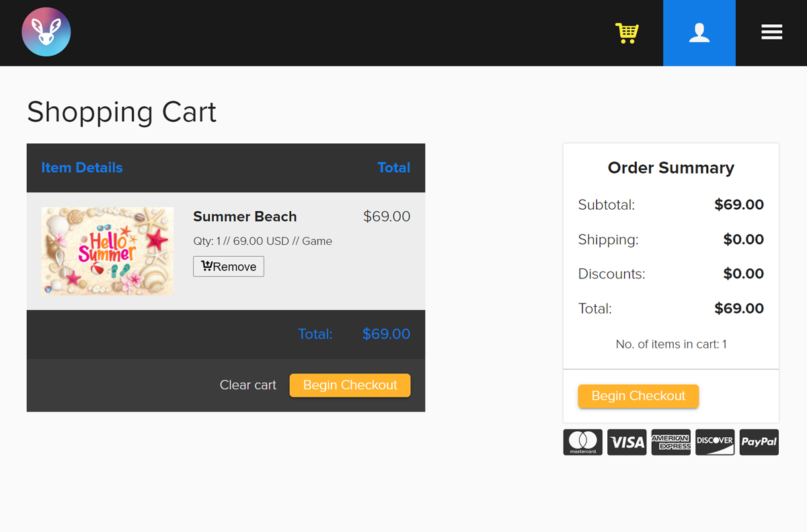The image size is (807, 532).
Task: Expand the hamburger menu
Action: click(x=771, y=32)
